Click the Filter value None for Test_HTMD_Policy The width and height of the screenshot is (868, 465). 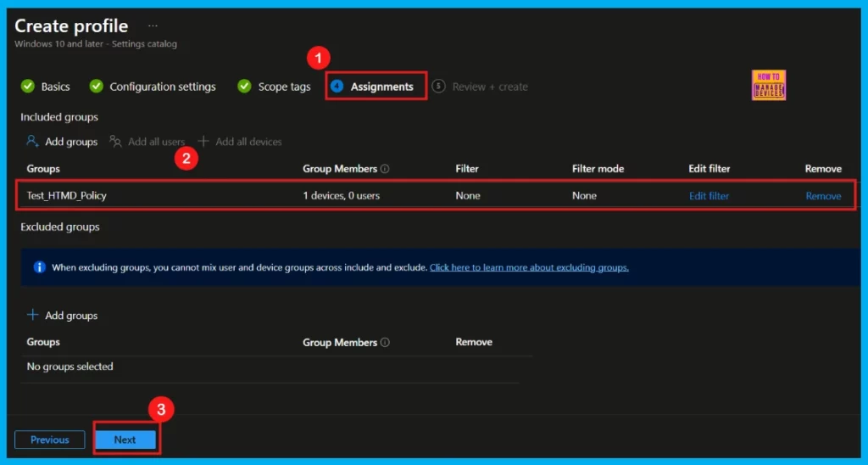468,196
